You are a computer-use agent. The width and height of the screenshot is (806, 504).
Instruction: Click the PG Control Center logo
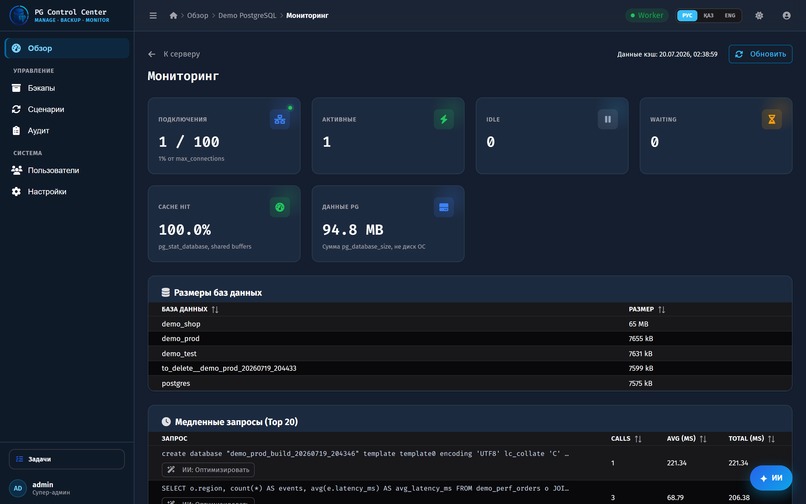[x=19, y=15]
